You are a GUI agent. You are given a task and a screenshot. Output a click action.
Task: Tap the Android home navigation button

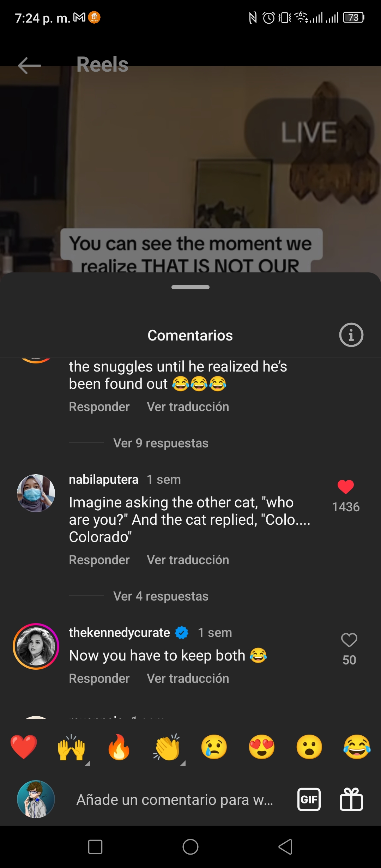[x=190, y=847]
